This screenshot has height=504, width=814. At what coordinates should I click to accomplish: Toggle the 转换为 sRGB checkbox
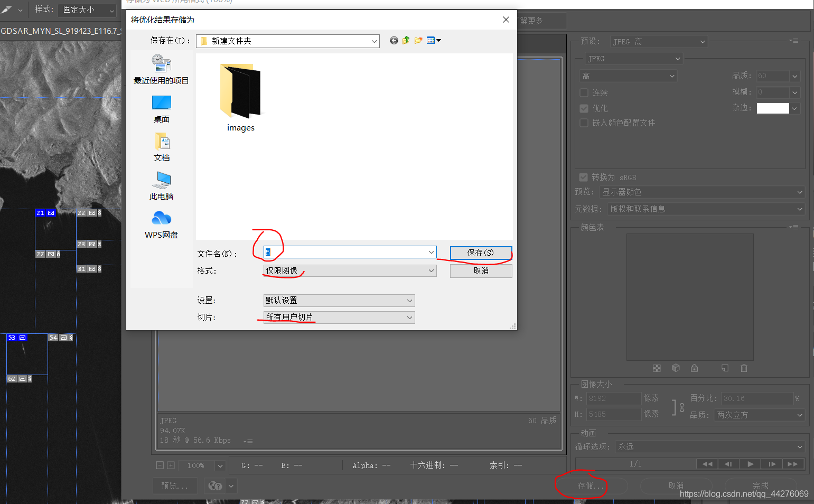click(x=583, y=177)
